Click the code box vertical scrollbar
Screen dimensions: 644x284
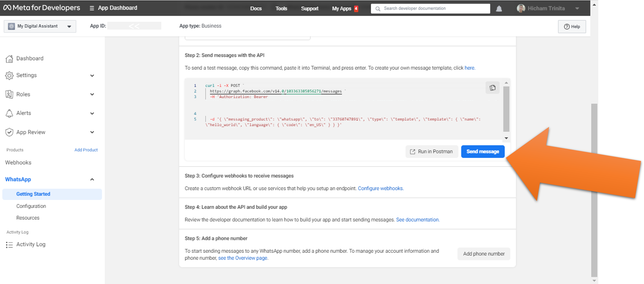point(506,109)
